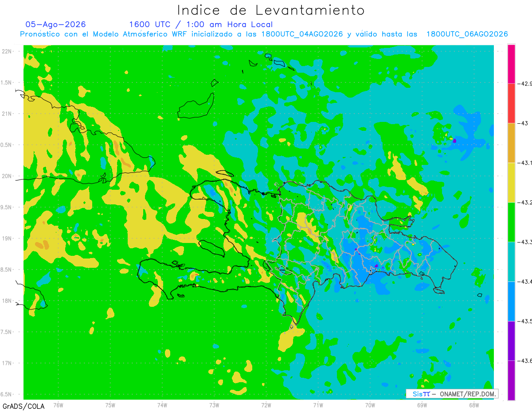Select the legend value '-43.2'

click(x=525, y=202)
